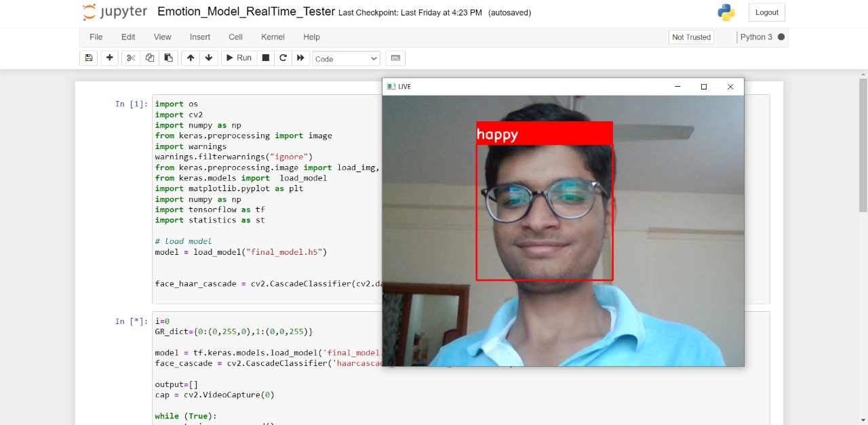The height and width of the screenshot is (425, 868).
Task: Open the command palette keyboard icon
Action: (x=395, y=58)
